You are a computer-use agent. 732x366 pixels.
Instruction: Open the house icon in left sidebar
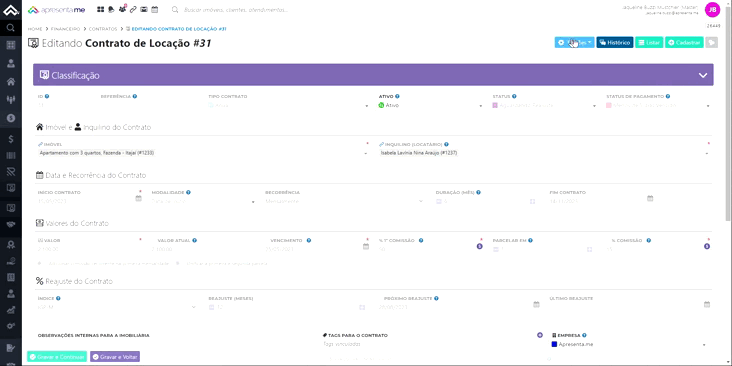11,82
